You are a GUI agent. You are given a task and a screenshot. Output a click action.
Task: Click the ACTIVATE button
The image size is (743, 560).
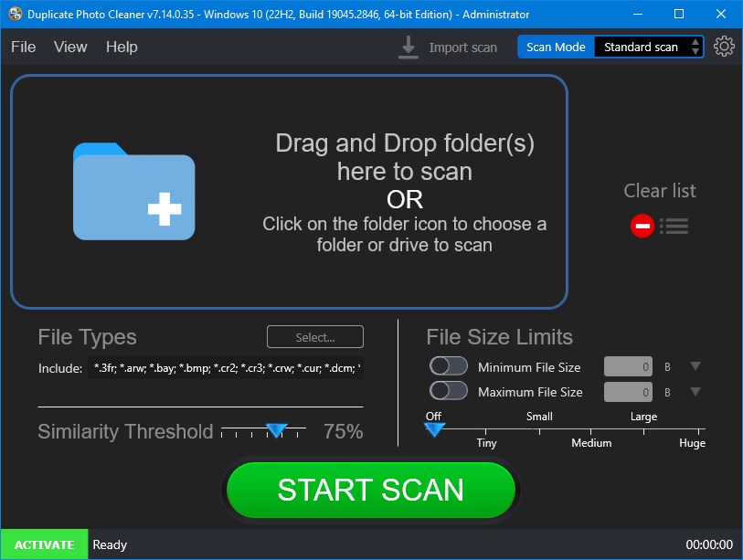coord(43,544)
